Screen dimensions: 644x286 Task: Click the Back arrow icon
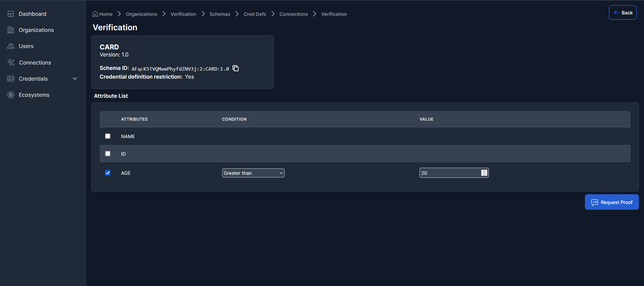click(616, 13)
